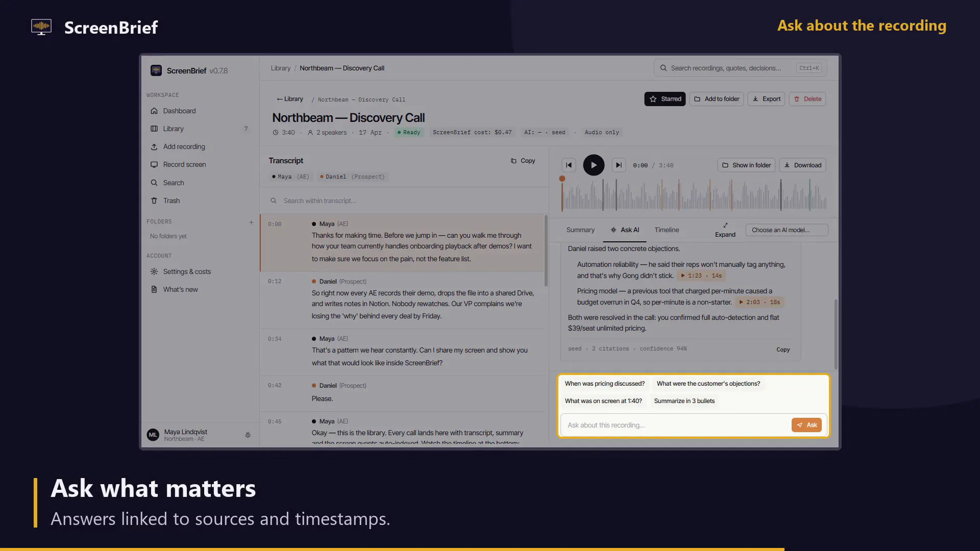This screenshot has width=980, height=551.
Task: Filter by speaker Daniel (Prospect) chip
Action: point(352,177)
